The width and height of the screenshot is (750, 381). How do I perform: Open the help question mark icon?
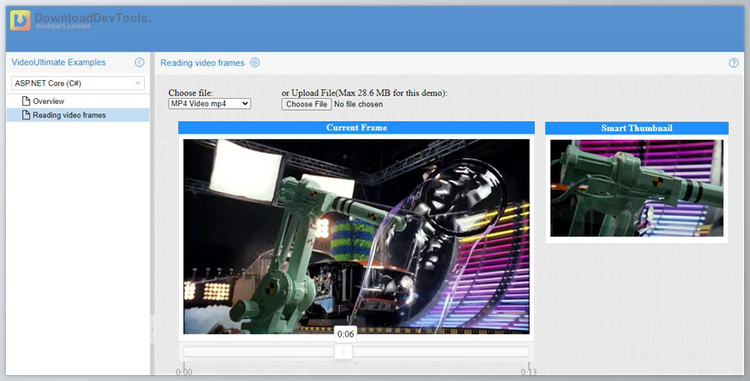click(733, 63)
